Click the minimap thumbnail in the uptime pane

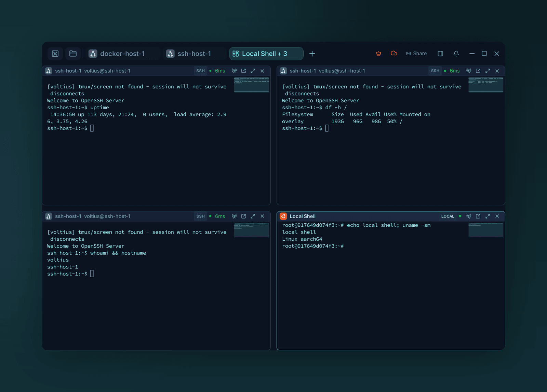251,85
